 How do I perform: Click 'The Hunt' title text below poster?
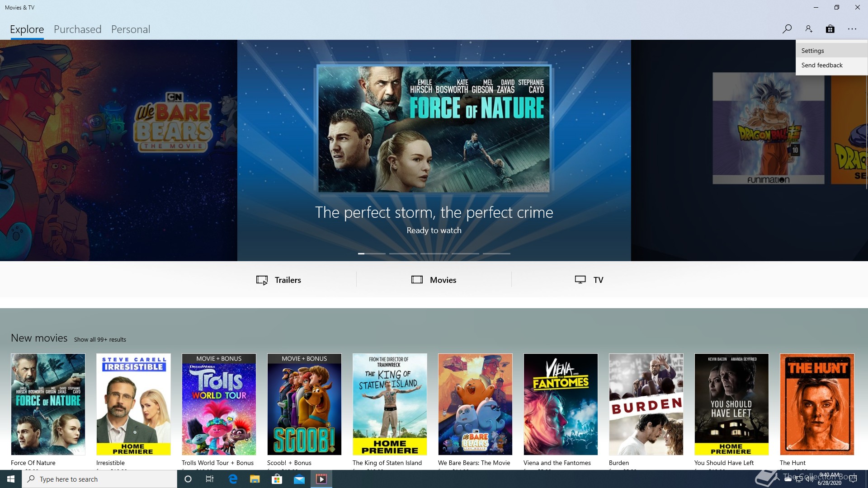click(x=793, y=463)
